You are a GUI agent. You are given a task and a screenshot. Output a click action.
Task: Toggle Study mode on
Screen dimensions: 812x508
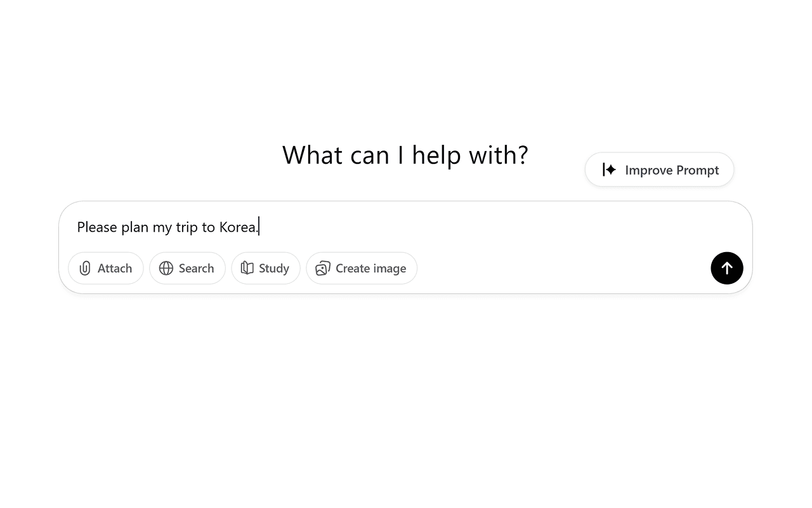coord(265,269)
